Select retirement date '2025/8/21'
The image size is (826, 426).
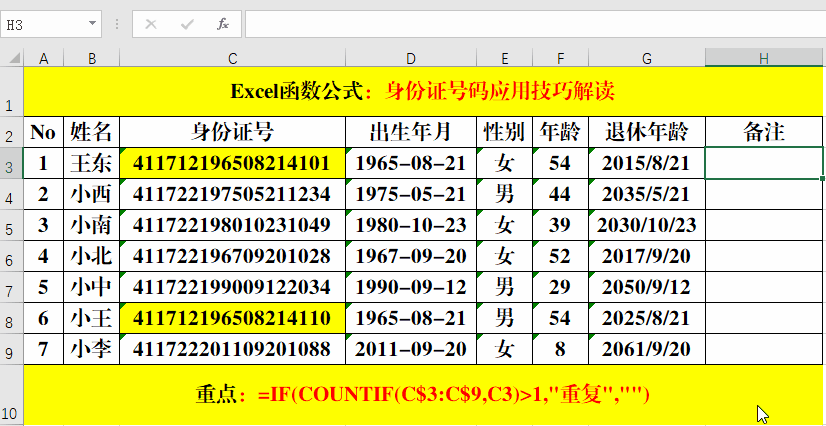tap(647, 319)
